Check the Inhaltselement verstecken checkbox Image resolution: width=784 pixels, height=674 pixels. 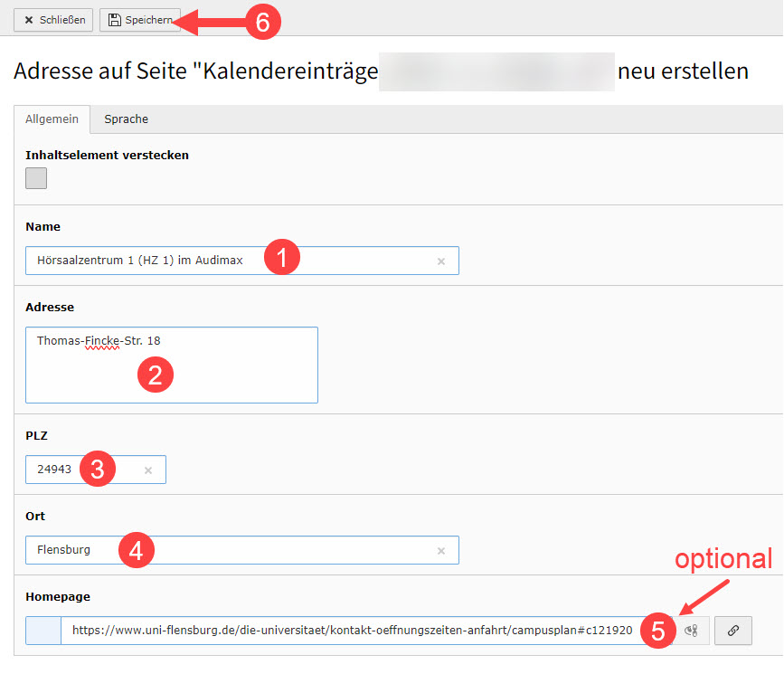pos(36,178)
